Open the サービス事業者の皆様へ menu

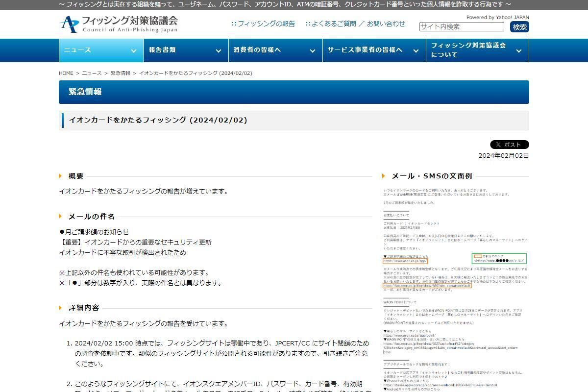point(374,50)
